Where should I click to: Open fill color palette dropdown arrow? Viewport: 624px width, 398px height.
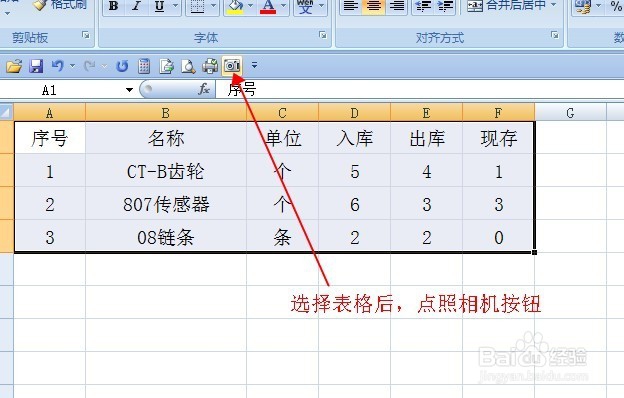tap(251, 6)
